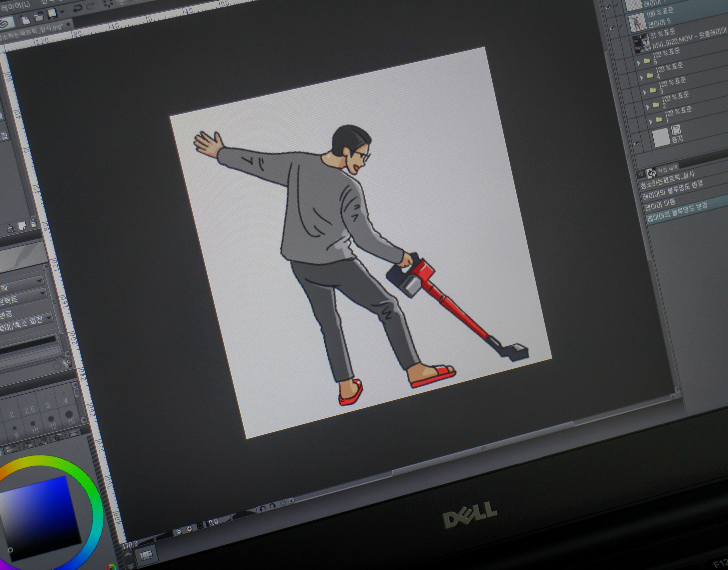Click the rotate right icon in canvas status bar

click(x=273, y=506)
